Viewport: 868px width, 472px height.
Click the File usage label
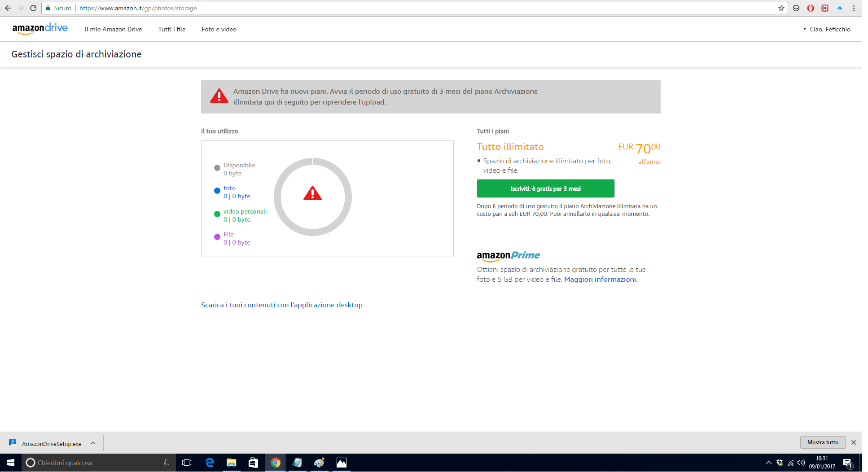228,234
